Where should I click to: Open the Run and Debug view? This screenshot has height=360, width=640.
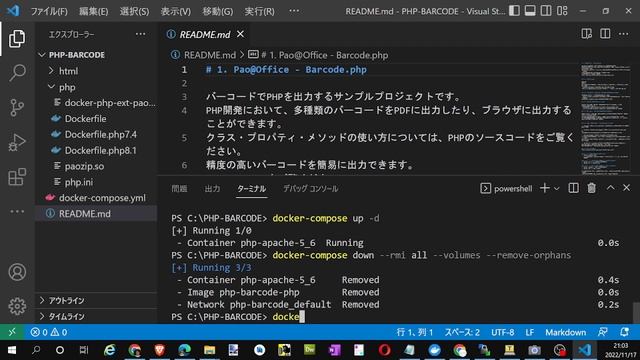[x=17, y=142]
